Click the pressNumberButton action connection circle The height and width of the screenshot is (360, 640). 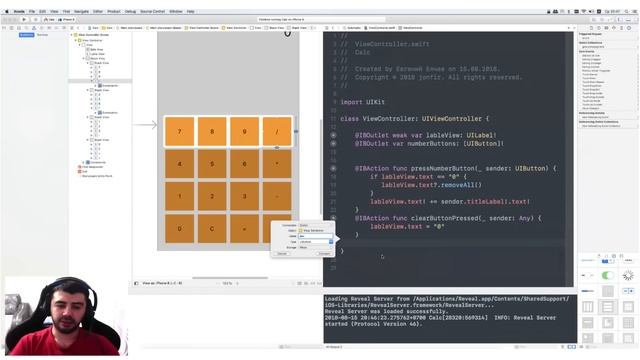(333, 168)
